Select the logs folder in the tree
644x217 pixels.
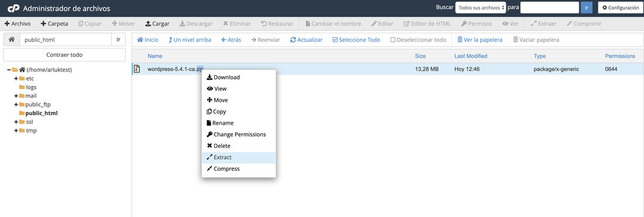click(x=31, y=87)
